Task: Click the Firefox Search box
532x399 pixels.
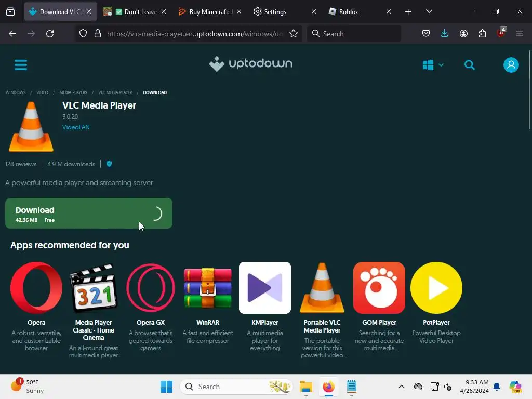Action: click(x=354, y=34)
